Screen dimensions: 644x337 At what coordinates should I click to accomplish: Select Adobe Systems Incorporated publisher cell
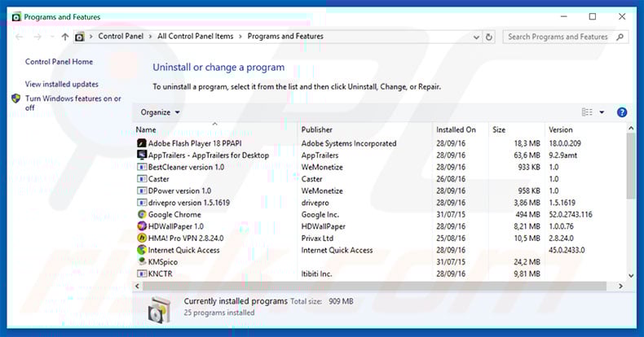point(349,143)
